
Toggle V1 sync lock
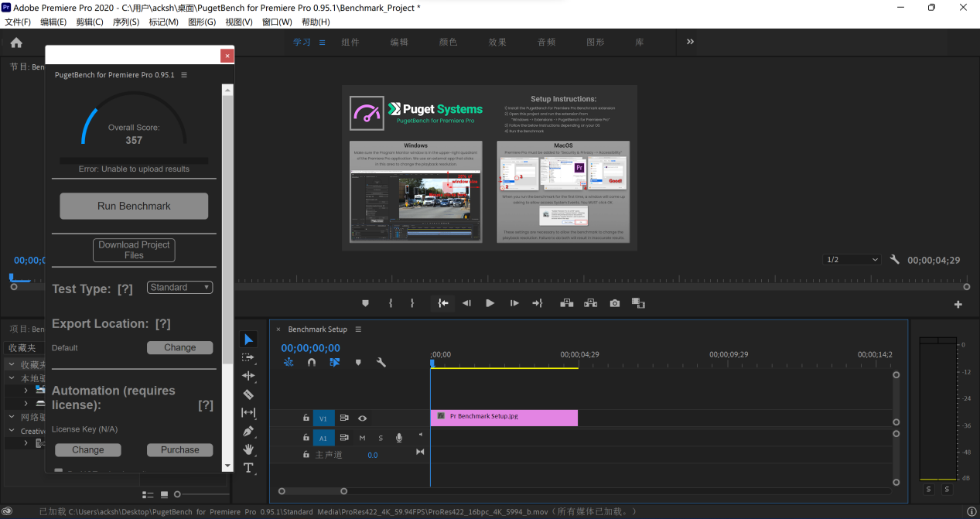click(344, 418)
